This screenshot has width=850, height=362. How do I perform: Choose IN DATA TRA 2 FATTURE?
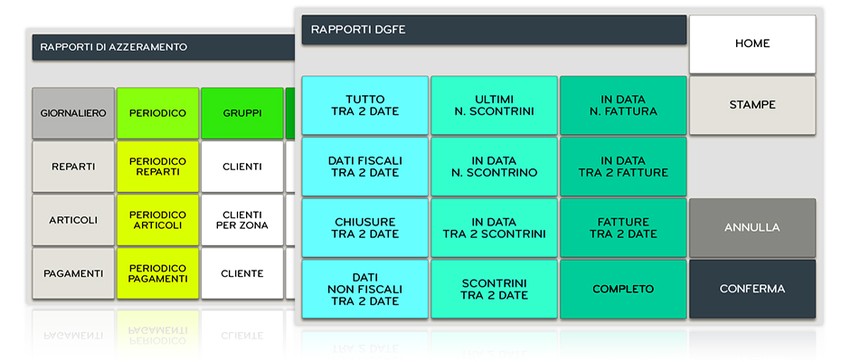pyautogui.click(x=623, y=166)
